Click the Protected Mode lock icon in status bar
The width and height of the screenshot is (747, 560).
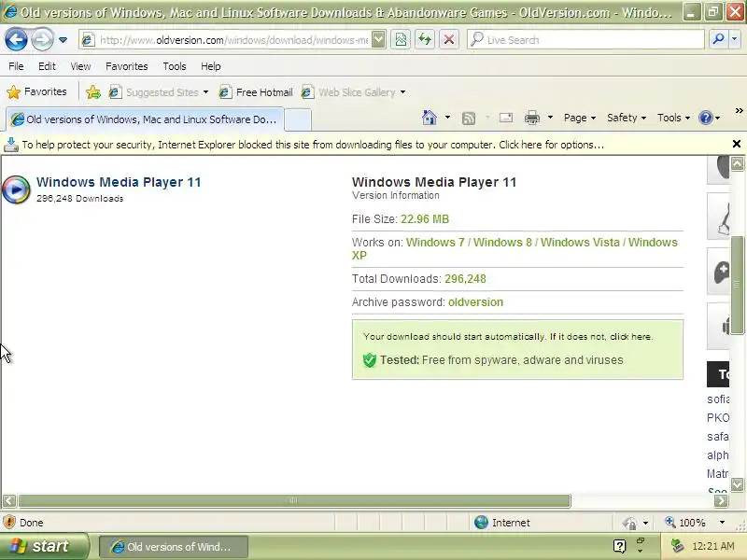pyautogui.click(x=629, y=524)
